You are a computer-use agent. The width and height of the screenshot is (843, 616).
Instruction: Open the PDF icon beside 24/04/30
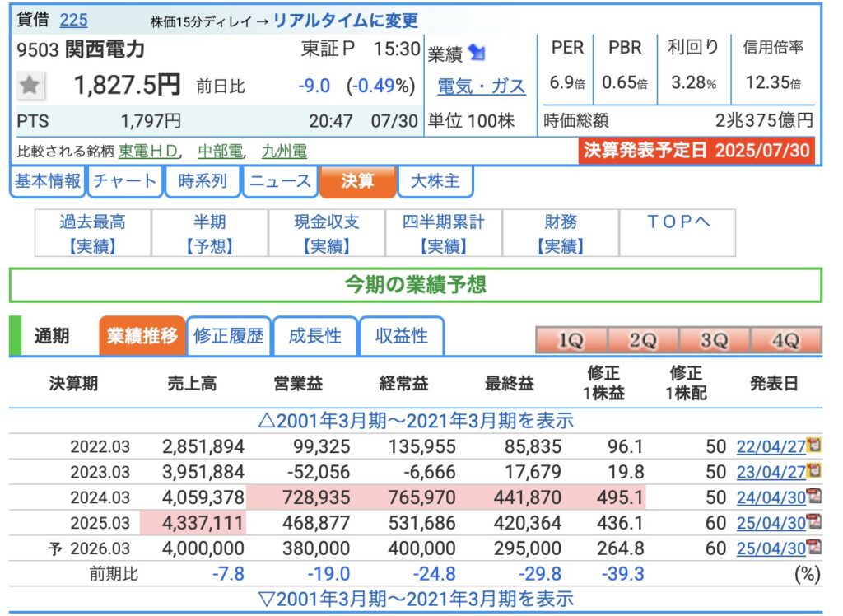coord(814,497)
